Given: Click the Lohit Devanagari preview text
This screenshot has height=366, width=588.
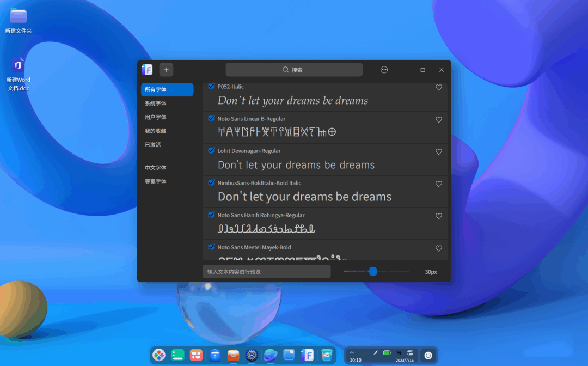Looking at the screenshot, I should coord(296,164).
